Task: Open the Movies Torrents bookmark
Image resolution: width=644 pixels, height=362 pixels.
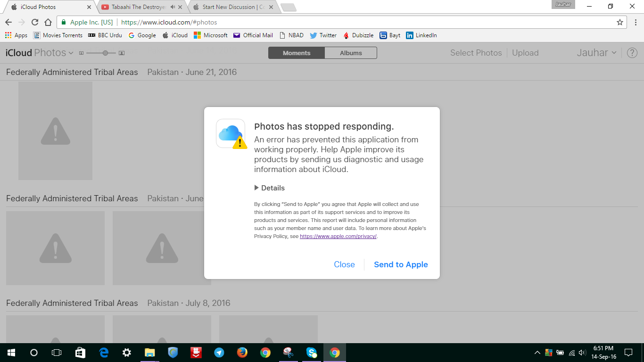Action: click(x=58, y=35)
